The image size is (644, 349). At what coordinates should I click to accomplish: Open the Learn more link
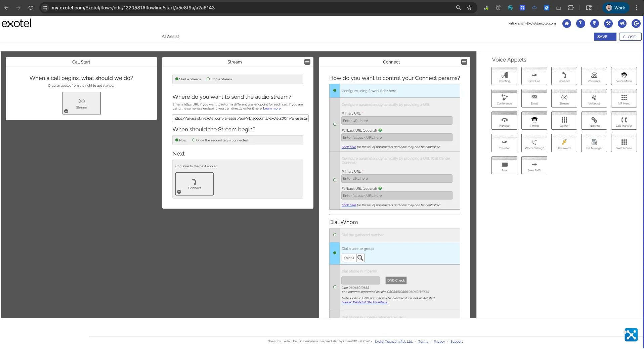271,108
